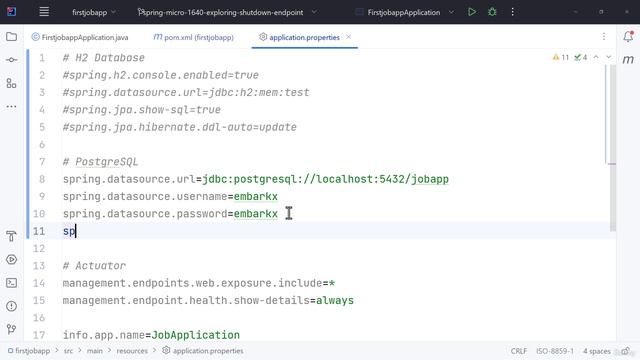The width and height of the screenshot is (640, 360).
Task: Click management.endpoints.web.exposure.include line
Action: (x=199, y=283)
